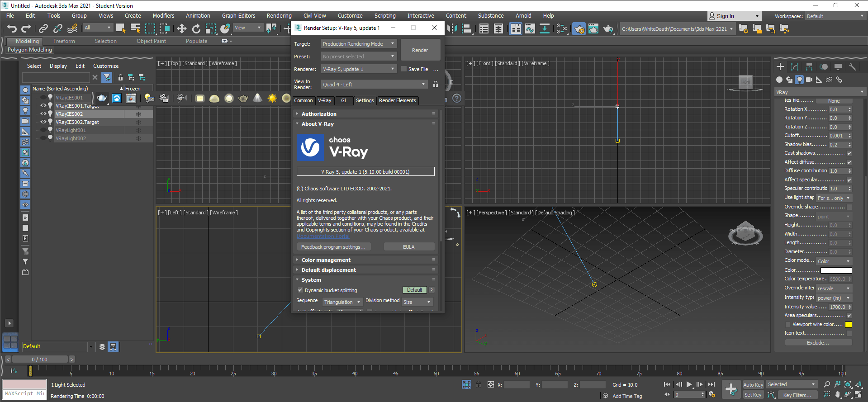Activate the Select and Move tool

182,28
